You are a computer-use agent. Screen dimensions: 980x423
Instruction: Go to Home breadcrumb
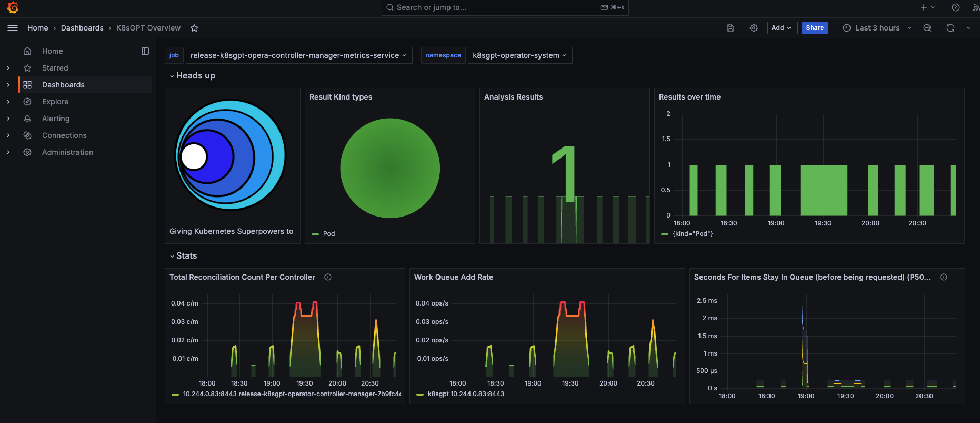(37, 28)
